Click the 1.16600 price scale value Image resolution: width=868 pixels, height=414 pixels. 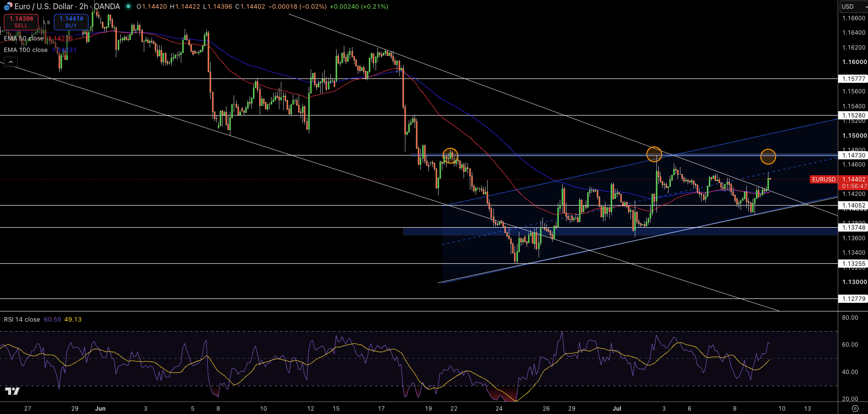point(854,18)
